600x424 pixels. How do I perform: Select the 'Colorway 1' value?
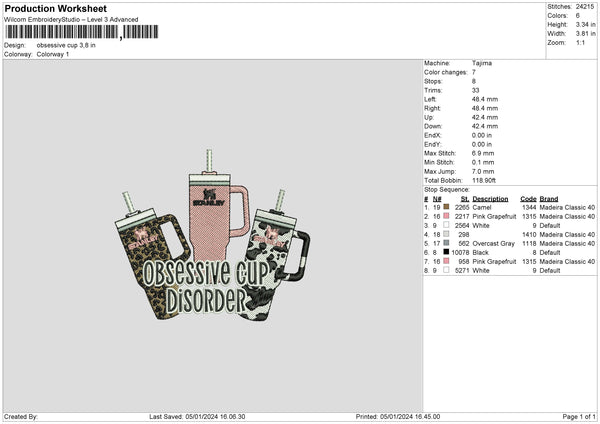pos(53,54)
